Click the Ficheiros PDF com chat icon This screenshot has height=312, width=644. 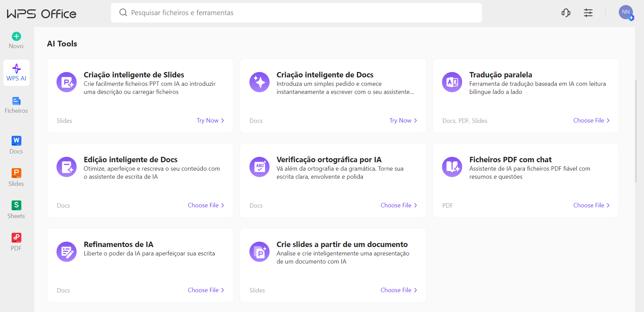(452, 167)
